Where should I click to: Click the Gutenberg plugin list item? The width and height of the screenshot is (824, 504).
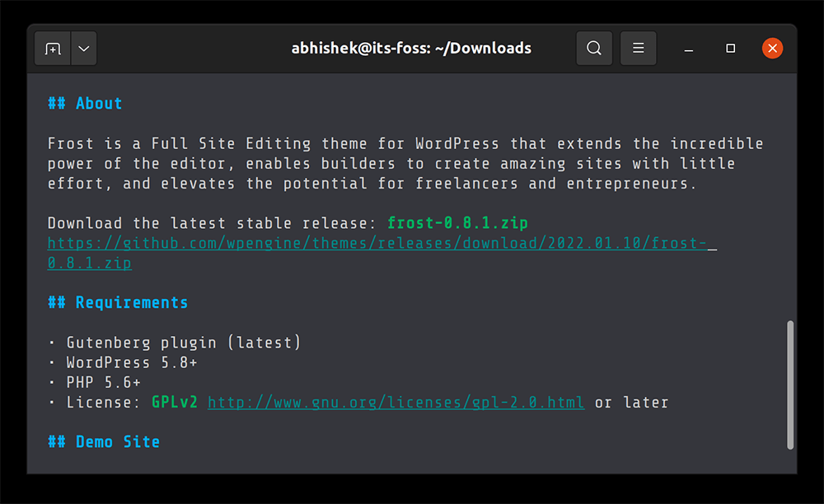[183, 342]
